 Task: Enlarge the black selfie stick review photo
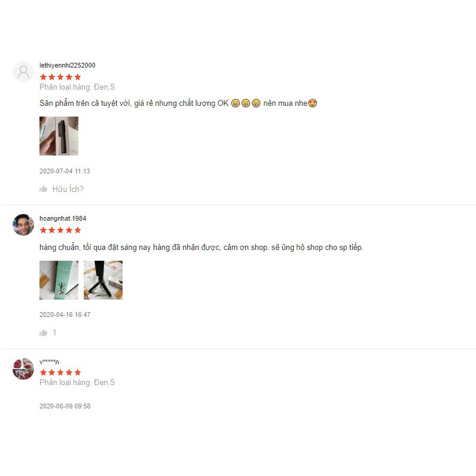pos(59,136)
